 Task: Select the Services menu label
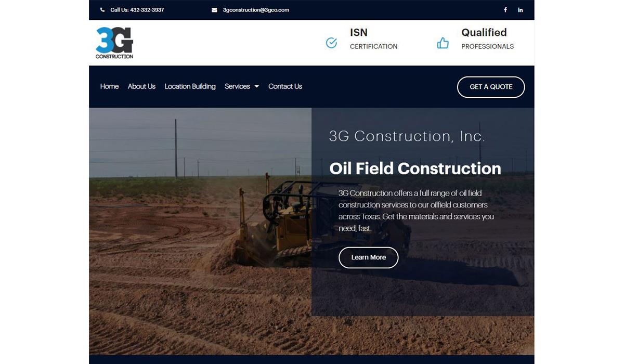point(237,86)
